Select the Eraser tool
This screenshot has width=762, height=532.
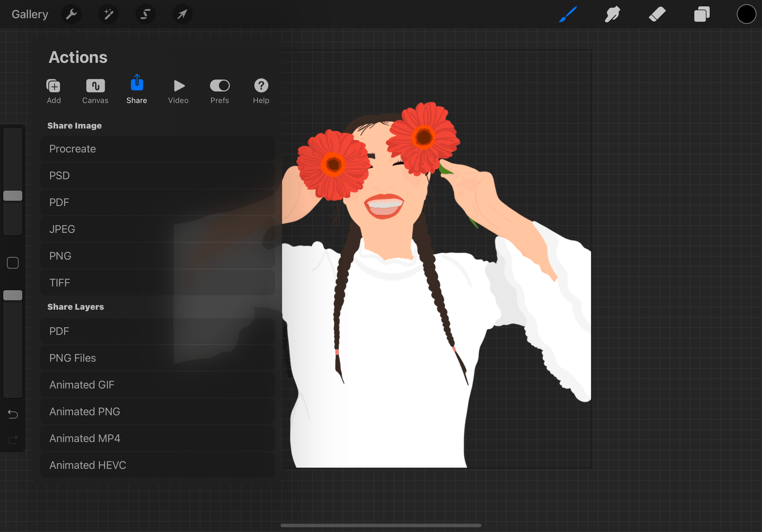coord(655,14)
